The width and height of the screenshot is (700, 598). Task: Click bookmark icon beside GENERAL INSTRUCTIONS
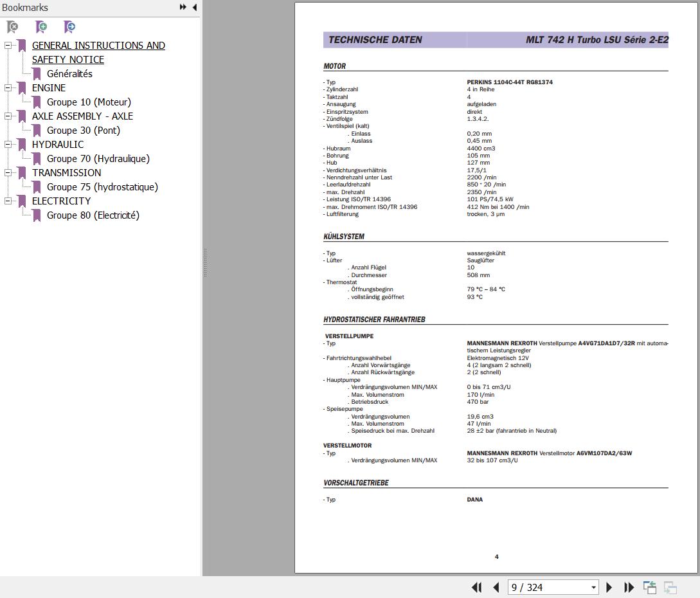click(x=22, y=46)
